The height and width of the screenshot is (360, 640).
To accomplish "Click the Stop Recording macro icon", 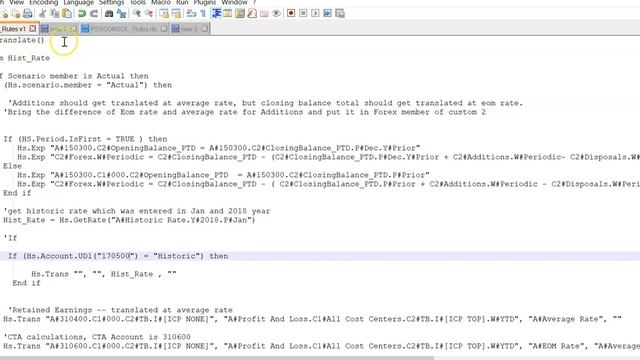I will 303,13.
